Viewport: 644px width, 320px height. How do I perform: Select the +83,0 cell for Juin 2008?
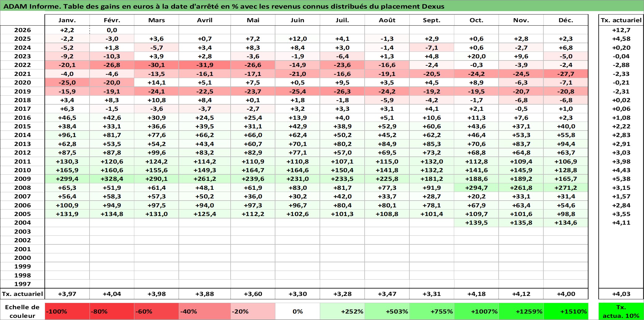click(x=298, y=188)
